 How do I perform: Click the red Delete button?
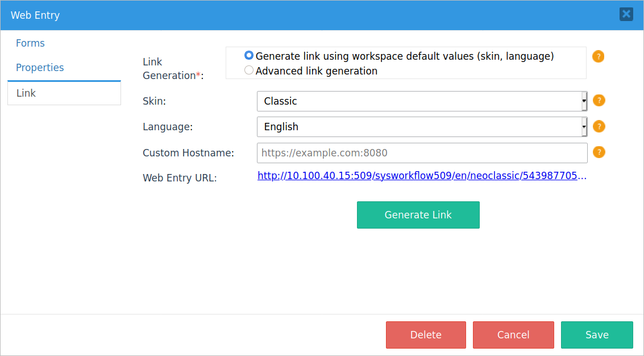(x=426, y=335)
